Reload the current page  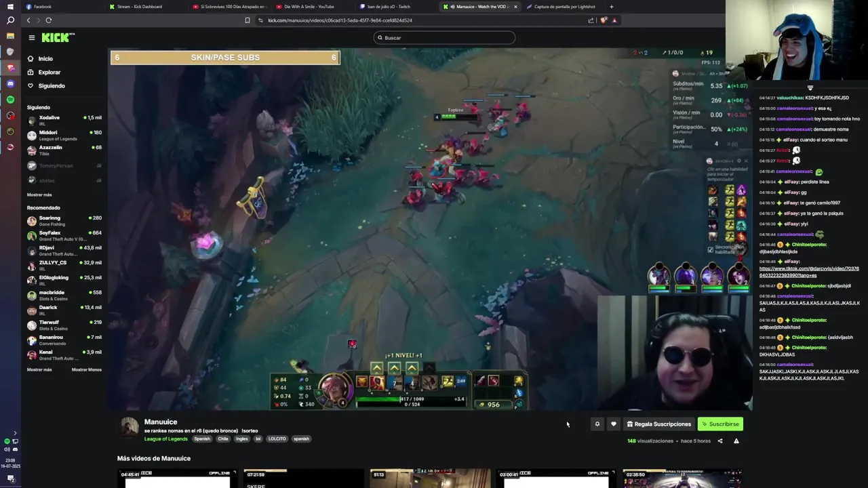pos(48,20)
